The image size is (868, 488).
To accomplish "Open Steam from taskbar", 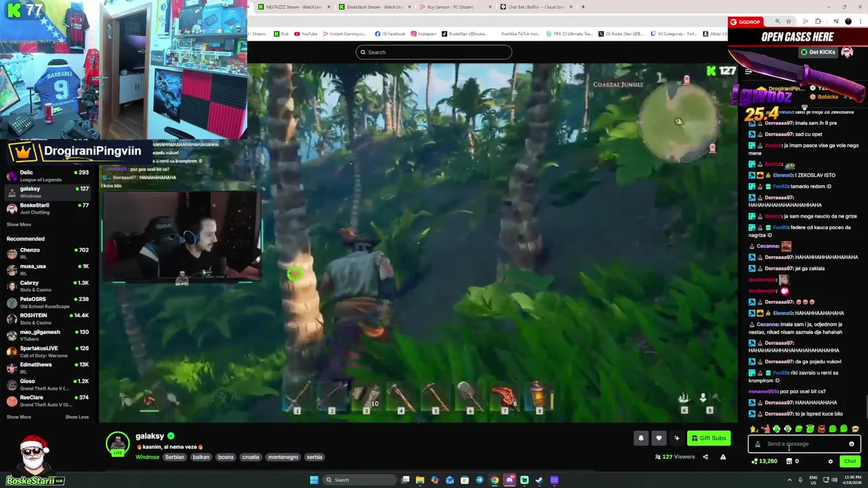I will [x=539, y=480].
